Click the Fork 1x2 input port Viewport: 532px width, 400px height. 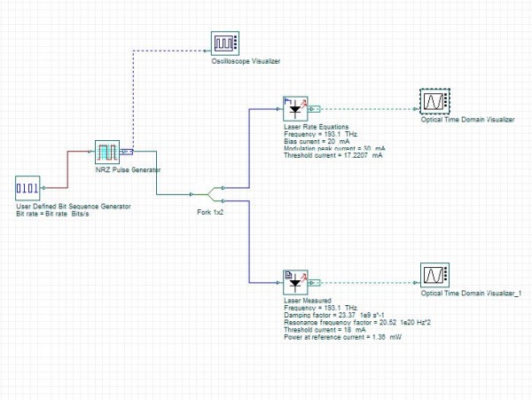click(x=192, y=194)
